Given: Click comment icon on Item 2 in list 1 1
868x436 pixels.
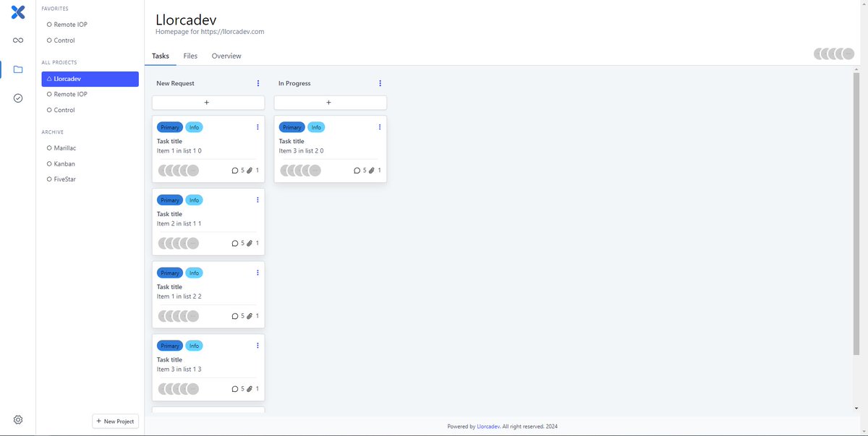Looking at the screenshot, I should pos(235,244).
